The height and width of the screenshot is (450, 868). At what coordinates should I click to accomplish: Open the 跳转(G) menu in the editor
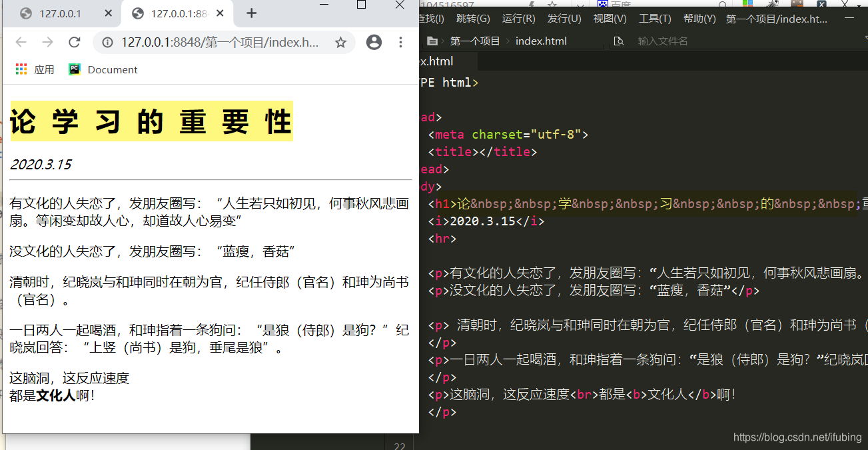pos(473,19)
